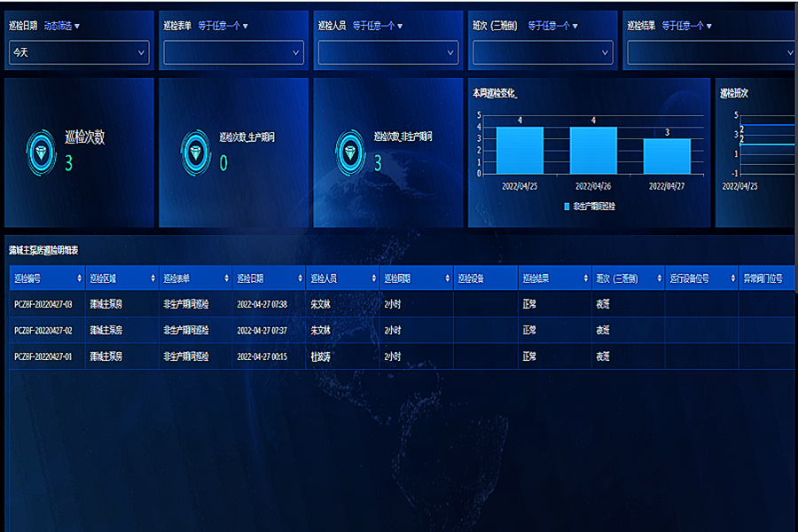798x532 pixels.
Task: Click record link PCZBF-20220427-01
Action: click(x=44, y=356)
